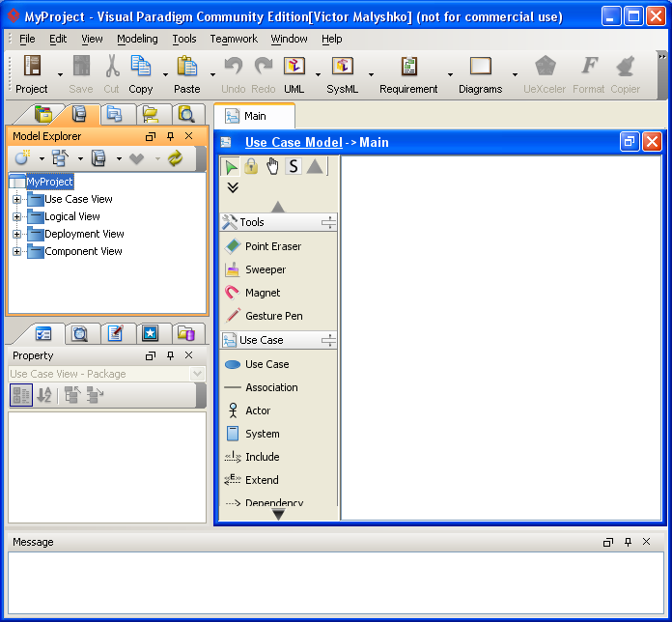Open the Paste button dropdown arrow
This screenshot has height=622, width=672.
pos(212,74)
